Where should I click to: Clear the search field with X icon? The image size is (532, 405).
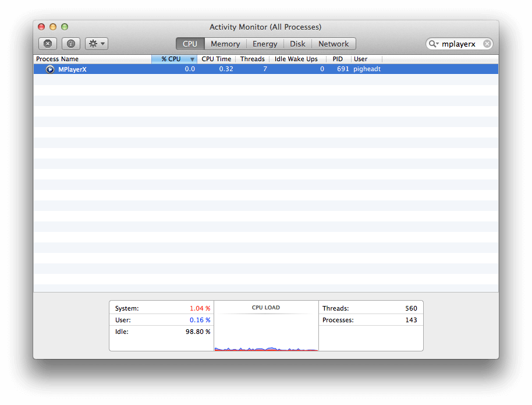[487, 44]
